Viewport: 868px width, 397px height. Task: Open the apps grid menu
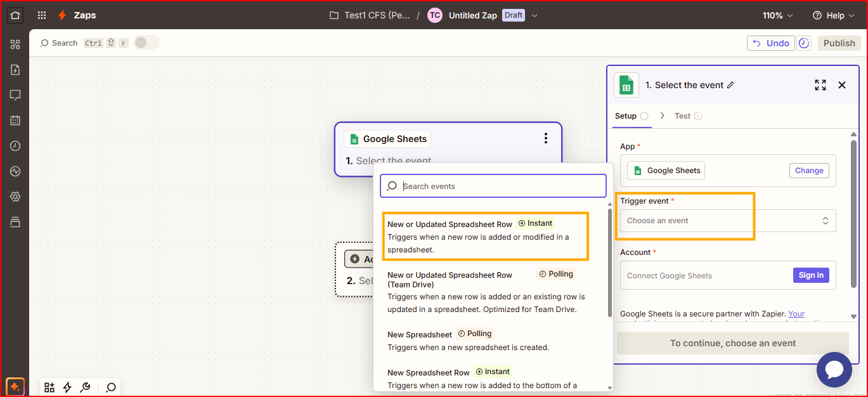point(42,15)
